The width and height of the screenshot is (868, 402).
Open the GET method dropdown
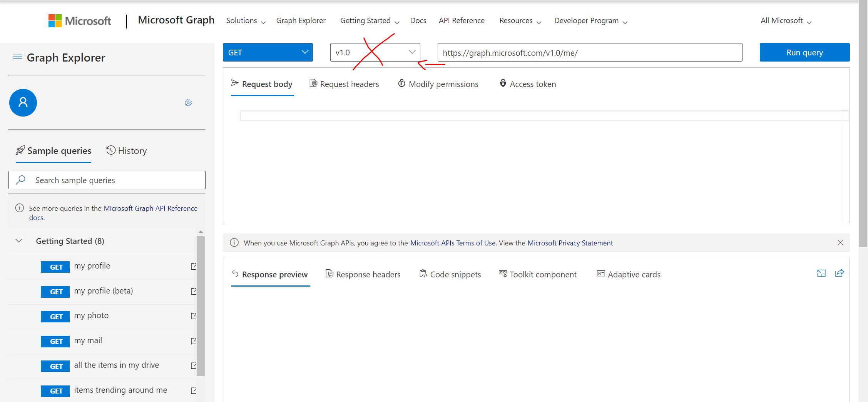point(267,52)
